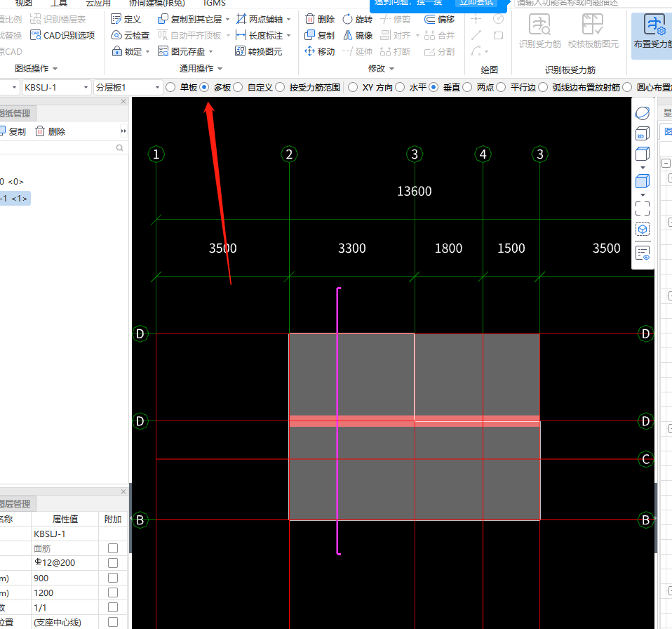
Task: Select the 垂直 vertical radio
Action: (434, 88)
